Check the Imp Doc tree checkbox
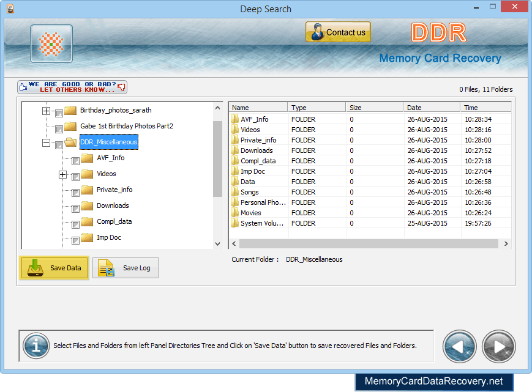 click(75, 240)
